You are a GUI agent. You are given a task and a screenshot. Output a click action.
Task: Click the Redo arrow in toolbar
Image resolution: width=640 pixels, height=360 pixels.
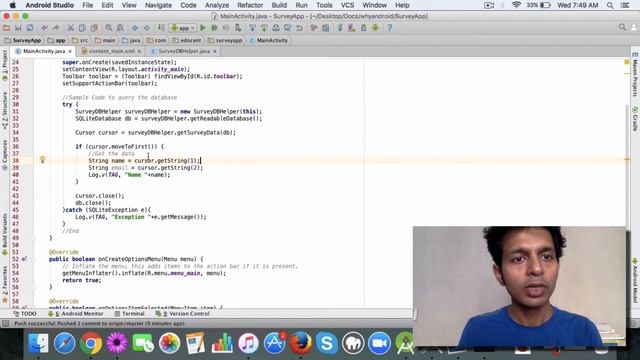click(x=56, y=28)
